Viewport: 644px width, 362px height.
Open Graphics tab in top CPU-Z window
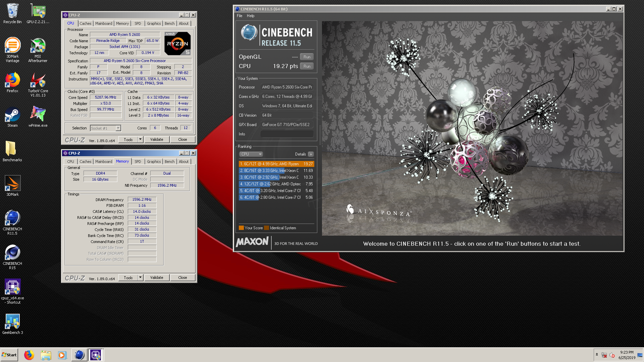(x=154, y=23)
